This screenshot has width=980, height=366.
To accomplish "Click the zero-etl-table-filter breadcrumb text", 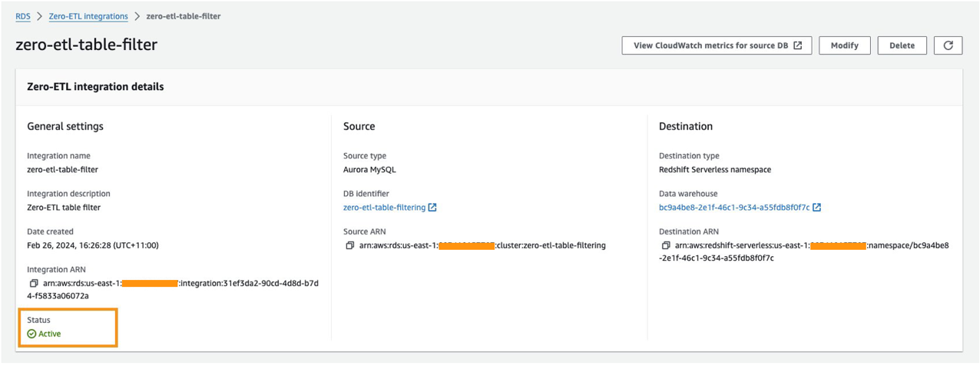I will (x=184, y=16).
